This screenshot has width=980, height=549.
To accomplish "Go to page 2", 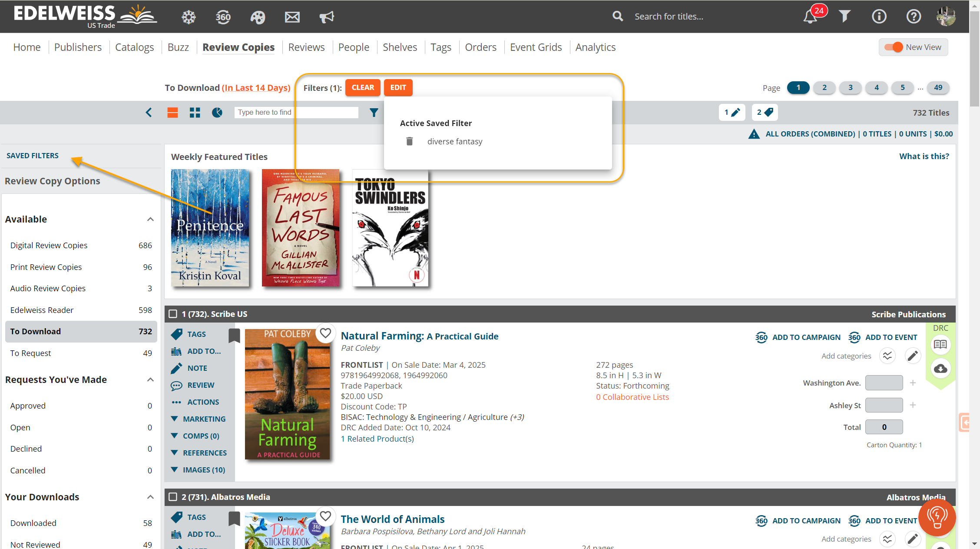I will pyautogui.click(x=824, y=88).
